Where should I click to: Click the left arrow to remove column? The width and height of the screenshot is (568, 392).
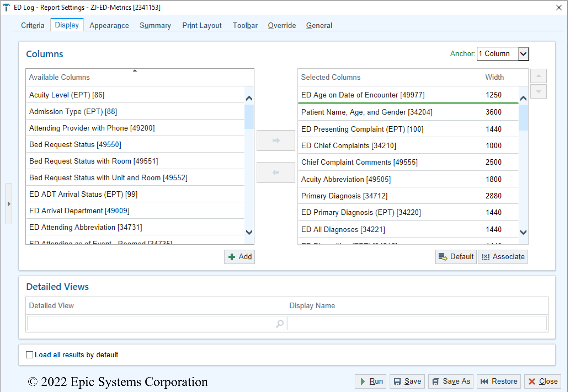click(275, 172)
